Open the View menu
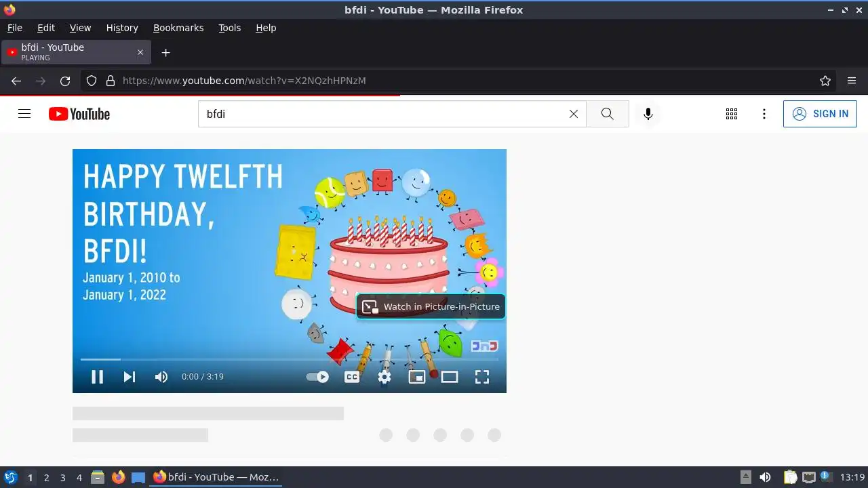 [80, 28]
